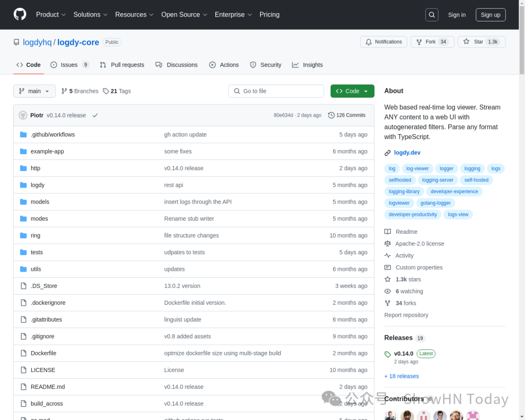Fork the repository
Image resolution: width=525 pixels, height=420 pixels.
[432, 42]
